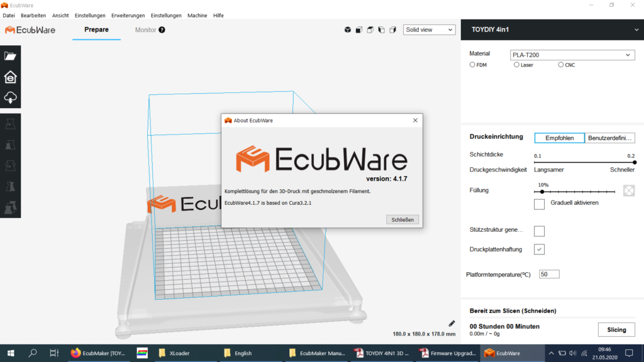Select the right side view cube icon
The height and width of the screenshot is (362, 644).
[392, 30]
